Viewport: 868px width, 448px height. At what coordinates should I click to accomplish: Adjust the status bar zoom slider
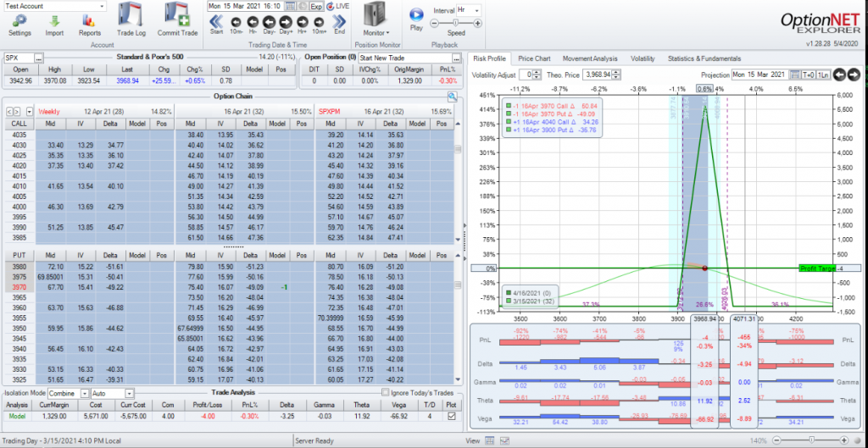813,441
